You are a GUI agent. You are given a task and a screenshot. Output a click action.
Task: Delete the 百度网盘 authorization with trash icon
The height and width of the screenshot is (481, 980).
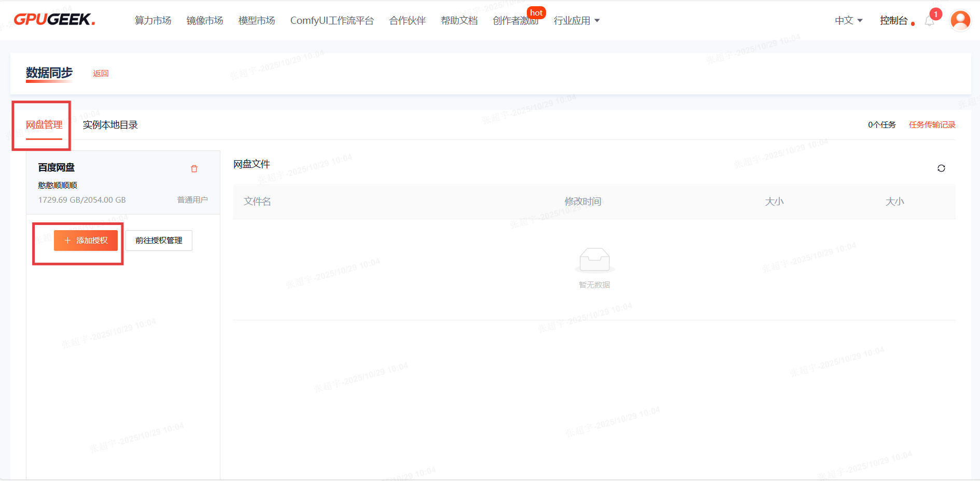tap(194, 168)
